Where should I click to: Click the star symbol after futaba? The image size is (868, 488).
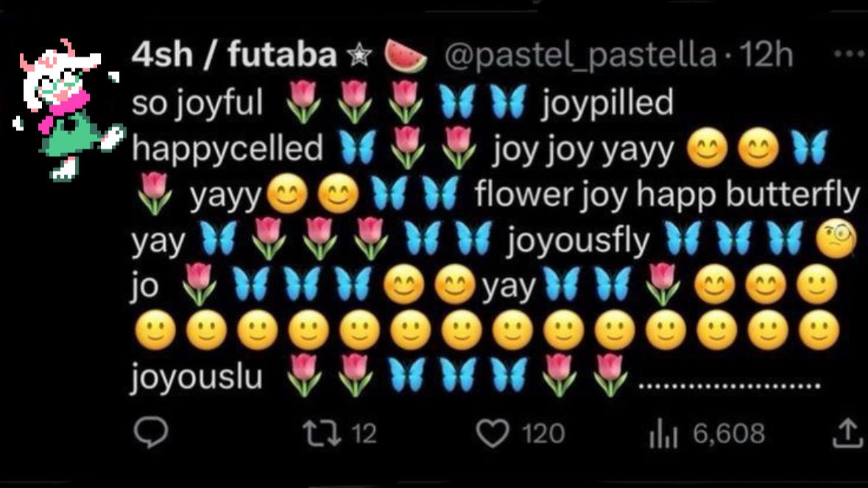pos(359,55)
